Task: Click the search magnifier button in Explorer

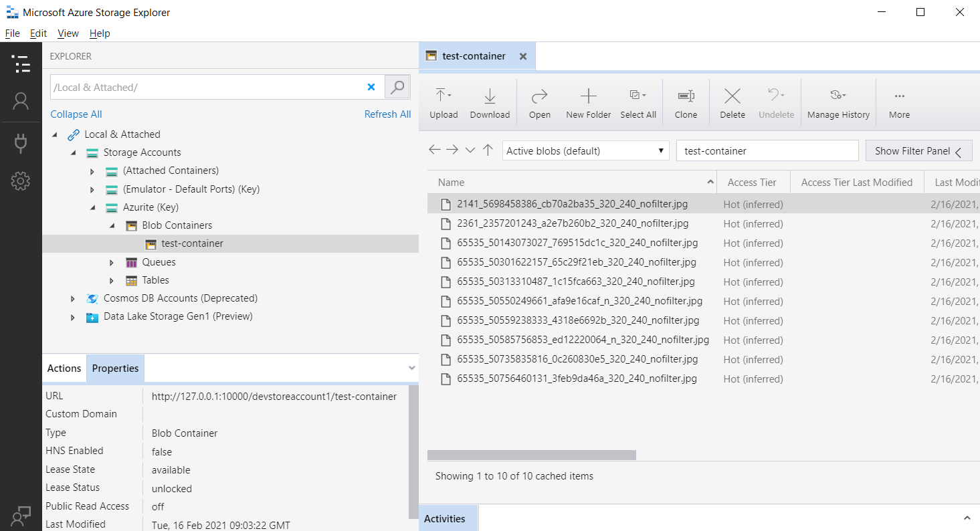Action: pyautogui.click(x=397, y=87)
